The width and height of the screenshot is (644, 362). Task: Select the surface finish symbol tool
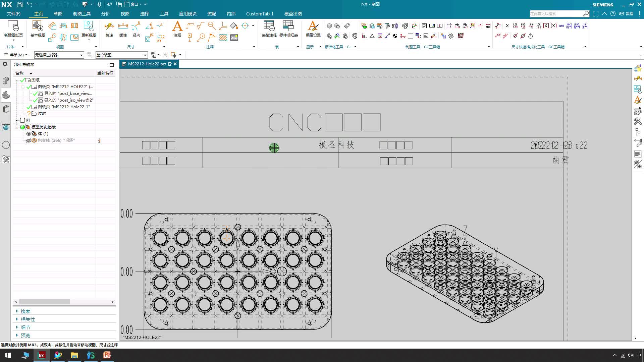point(201,26)
